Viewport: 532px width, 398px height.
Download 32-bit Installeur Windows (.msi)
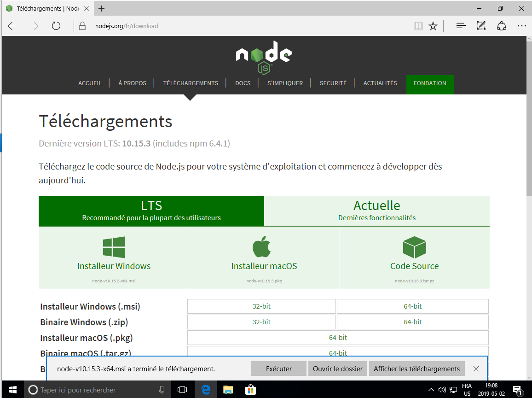pyautogui.click(x=261, y=306)
